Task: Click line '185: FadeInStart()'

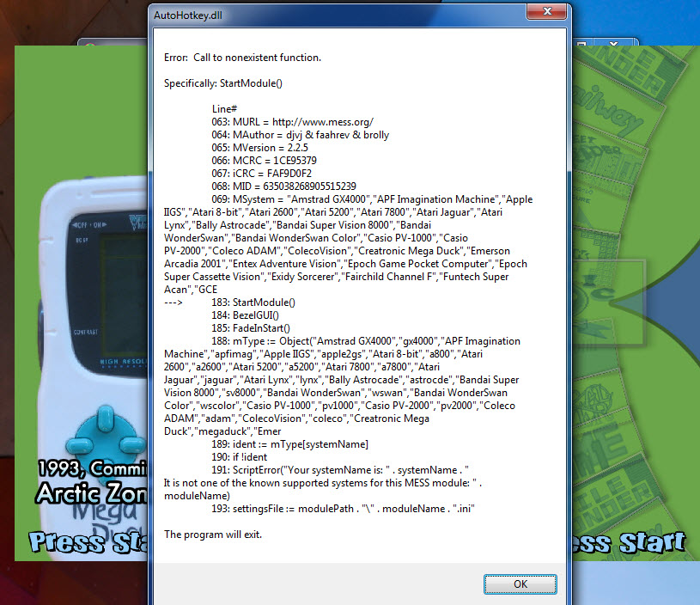Action: (x=251, y=328)
